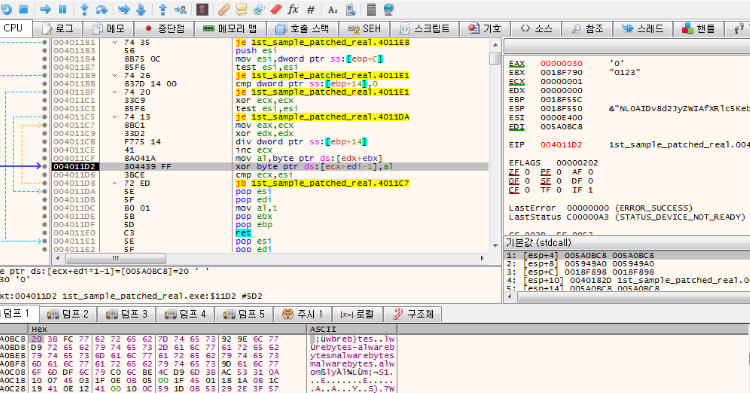Open the 메모리 맵 tab
750x393 pixels.
coord(231,29)
